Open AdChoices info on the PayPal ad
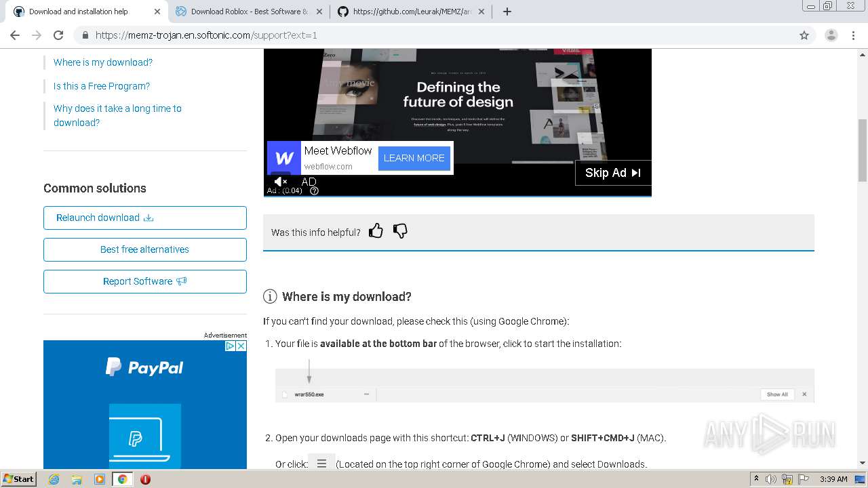Viewport: 868px width, 488px height. point(230,346)
